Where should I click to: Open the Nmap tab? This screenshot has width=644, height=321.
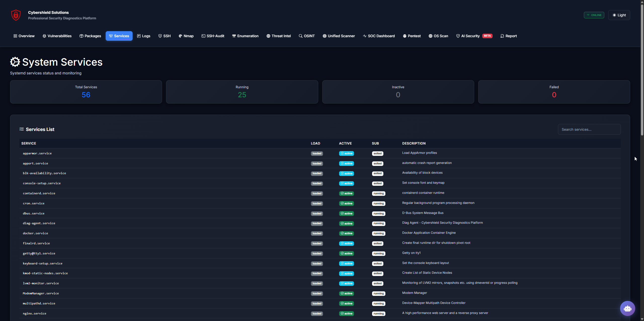tap(186, 36)
